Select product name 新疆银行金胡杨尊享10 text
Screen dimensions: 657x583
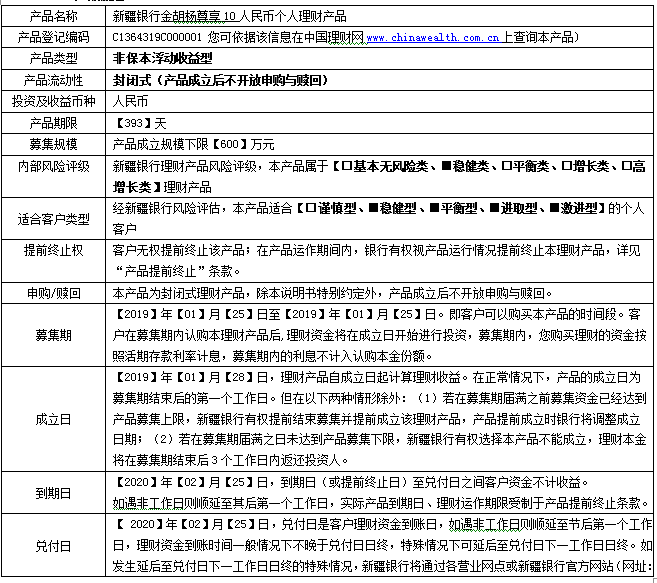coord(175,16)
